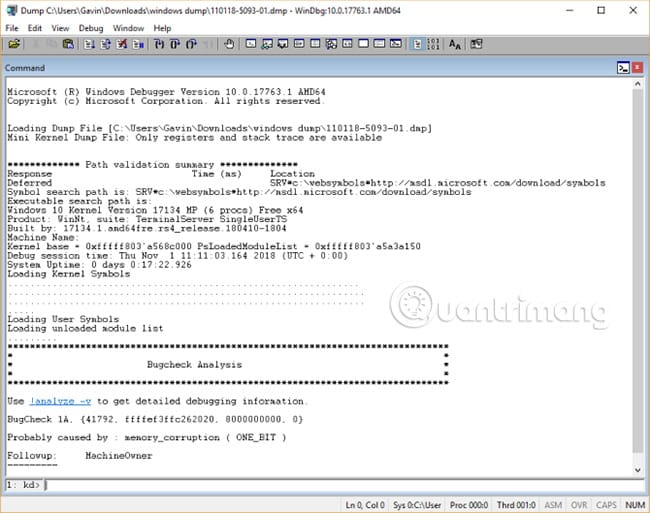Toggle Source mode on button
The image size is (650, 513).
[417, 44]
